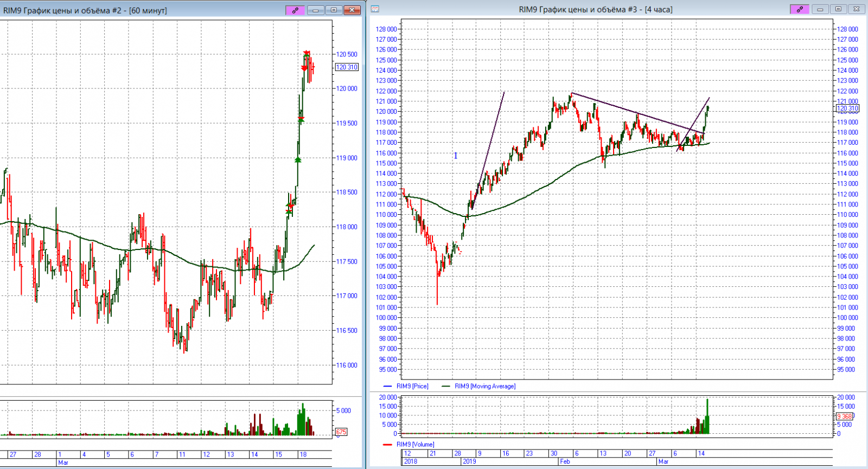Click the 2019 label on 4-hour time axis

coord(469,461)
